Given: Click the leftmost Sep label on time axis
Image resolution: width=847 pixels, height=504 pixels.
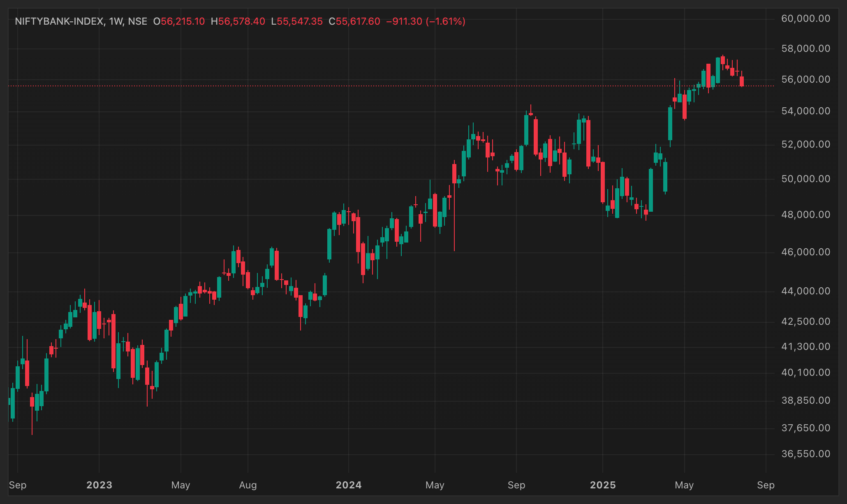Looking at the screenshot, I should [18, 485].
